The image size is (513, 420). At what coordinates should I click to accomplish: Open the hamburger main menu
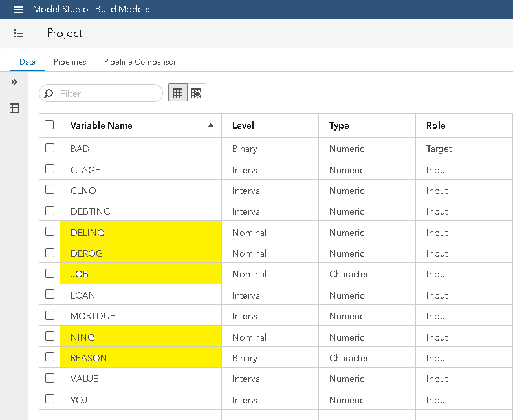click(19, 10)
